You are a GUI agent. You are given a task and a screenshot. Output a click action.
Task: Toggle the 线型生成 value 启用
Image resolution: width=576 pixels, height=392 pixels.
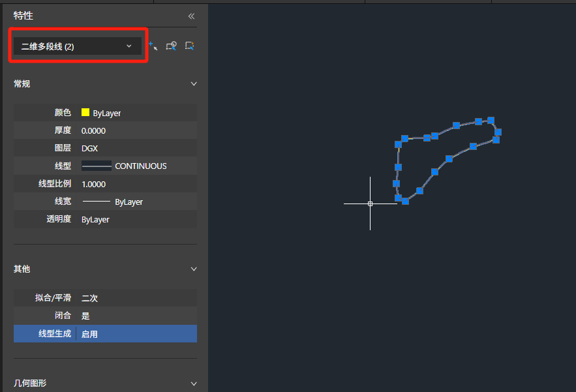[x=136, y=334]
